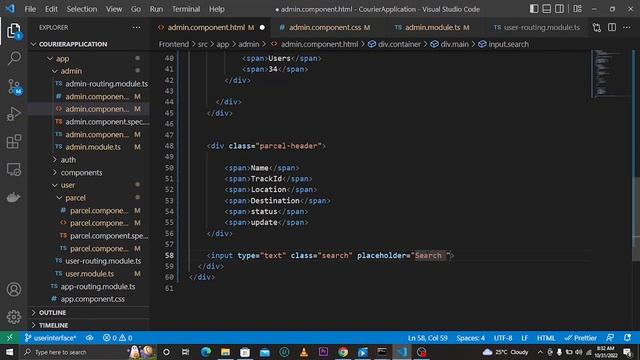Collapse the user folder
Screen dimensions: 640x360
[89, 185]
